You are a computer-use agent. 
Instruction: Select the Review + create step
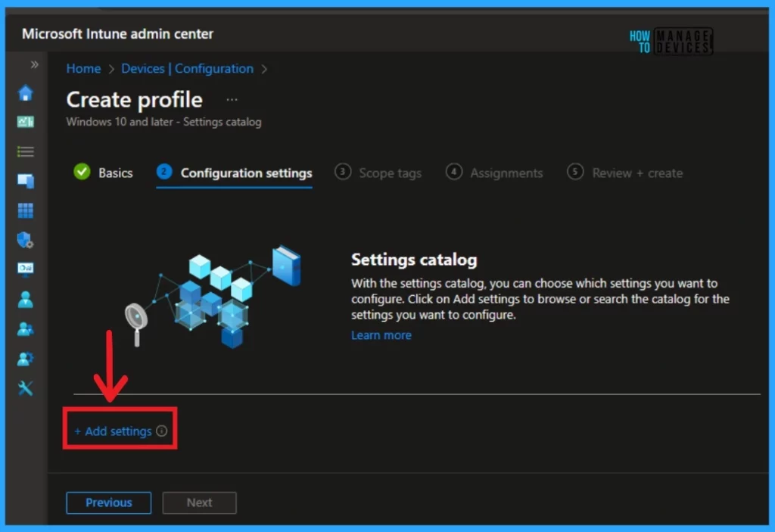coord(624,173)
